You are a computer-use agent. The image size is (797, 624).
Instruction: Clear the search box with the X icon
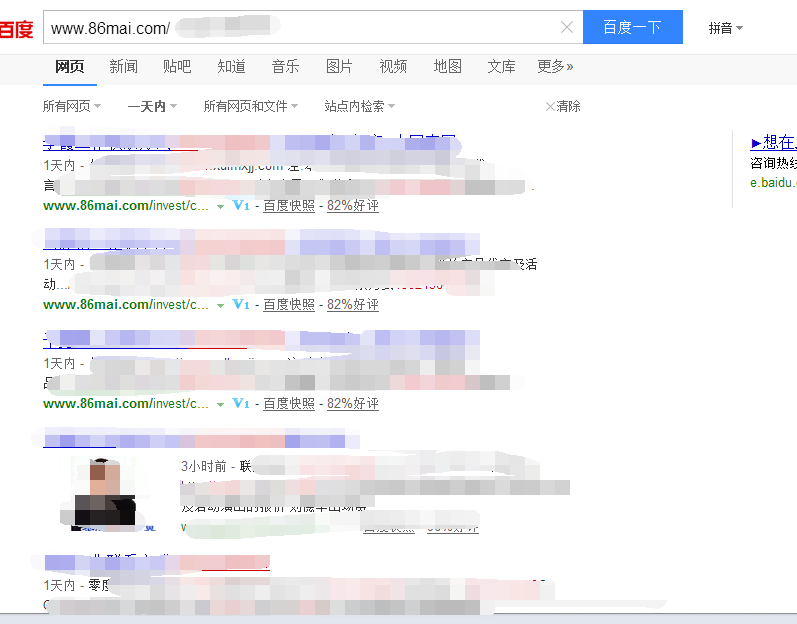[567, 28]
